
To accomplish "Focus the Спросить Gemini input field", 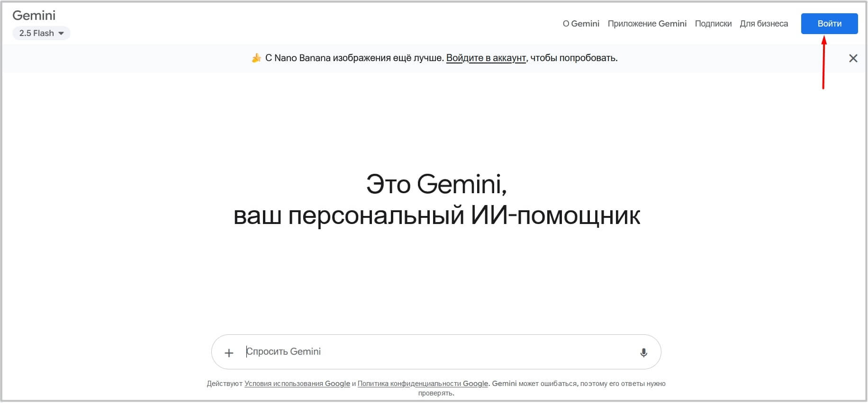I will 436,352.
